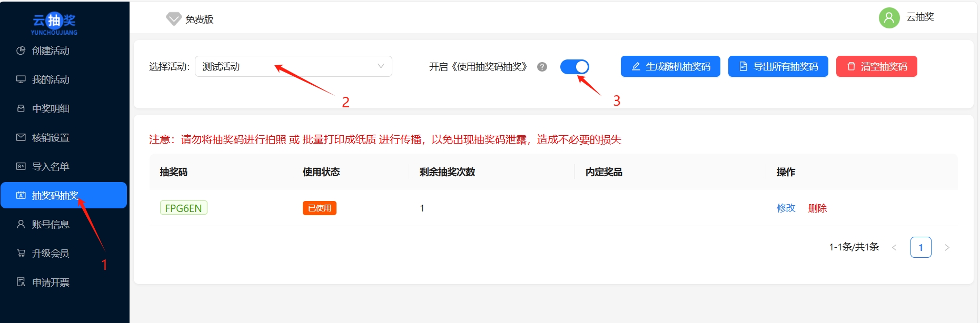Click the dropdown arrow in 测试活动 box
Viewport: 980px width, 323px height.
point(381,66)
